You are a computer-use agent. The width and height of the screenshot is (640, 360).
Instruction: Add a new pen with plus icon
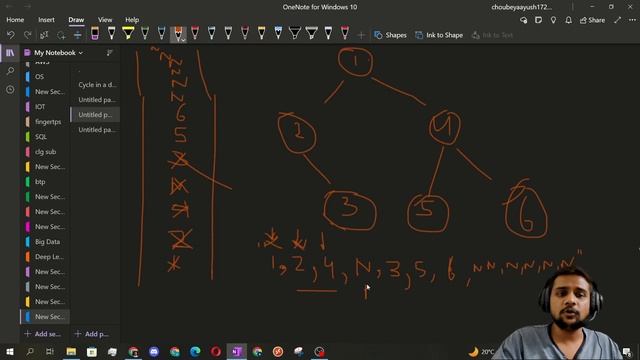tap(361, 35)
